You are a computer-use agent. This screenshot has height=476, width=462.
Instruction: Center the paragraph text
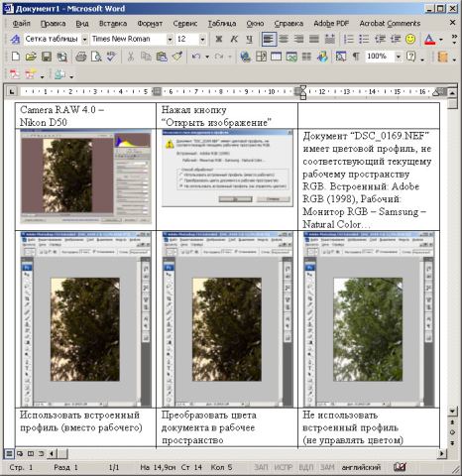[284, 39]
